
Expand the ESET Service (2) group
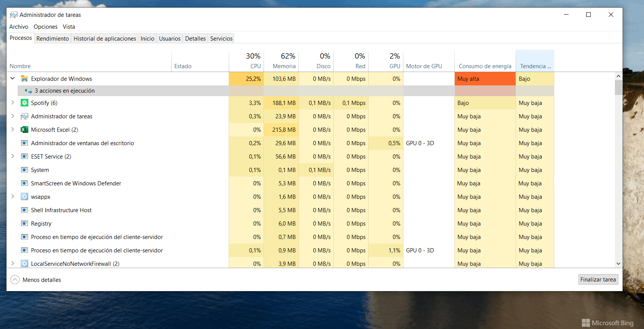click(x=13, y=156)
